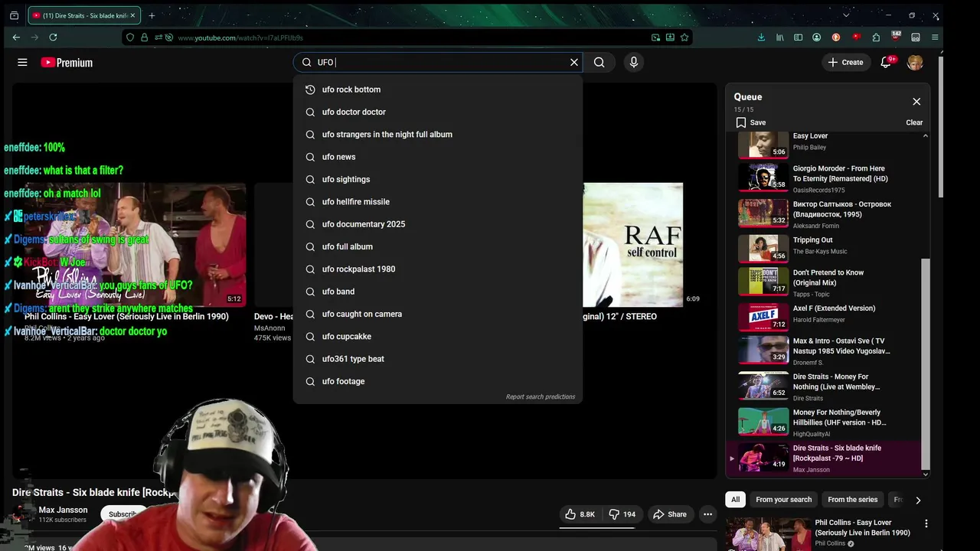Choose suggestion ufo news

438,157
